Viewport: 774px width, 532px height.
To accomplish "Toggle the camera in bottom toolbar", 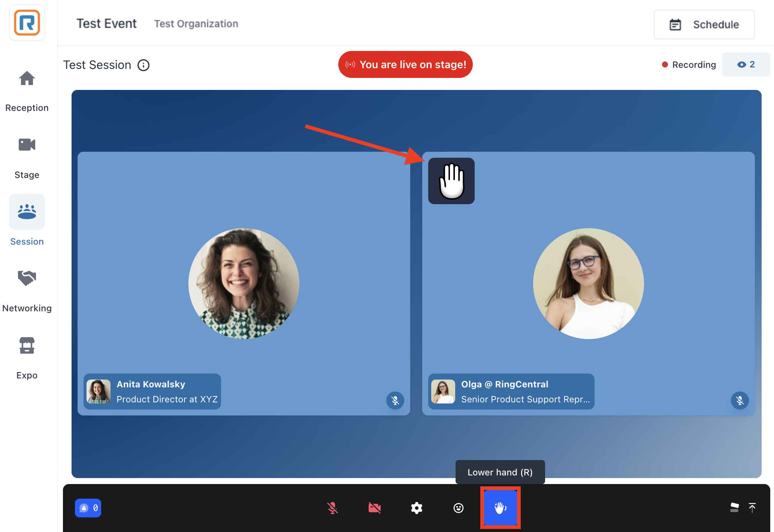I will pos(375,508).
